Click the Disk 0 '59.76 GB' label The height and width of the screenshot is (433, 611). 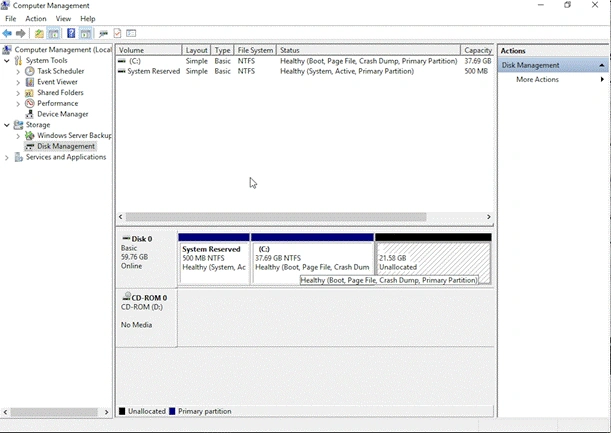[134, 257]
